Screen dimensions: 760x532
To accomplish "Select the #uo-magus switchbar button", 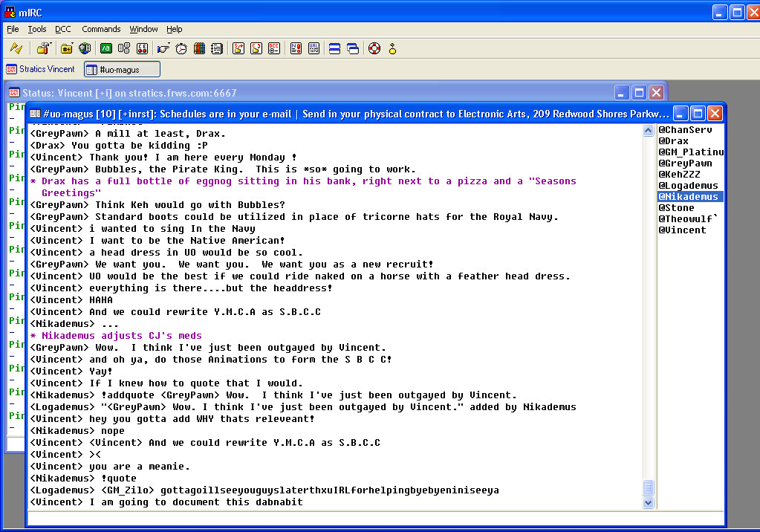I will click(x=122, y=69).
